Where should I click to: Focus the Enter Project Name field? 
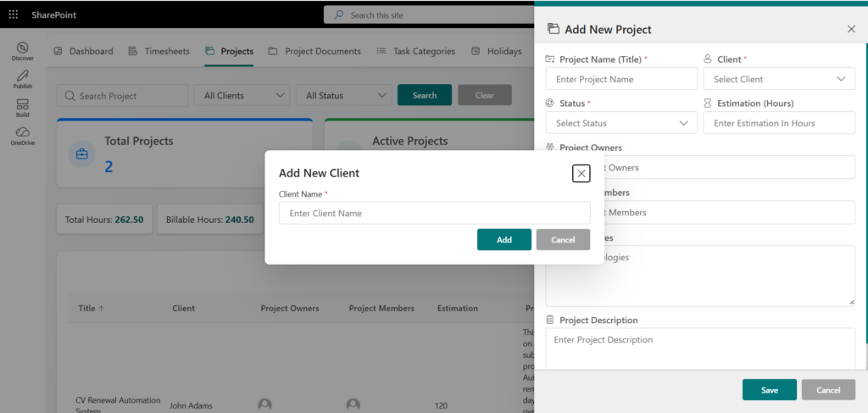(x=621, y=79)
